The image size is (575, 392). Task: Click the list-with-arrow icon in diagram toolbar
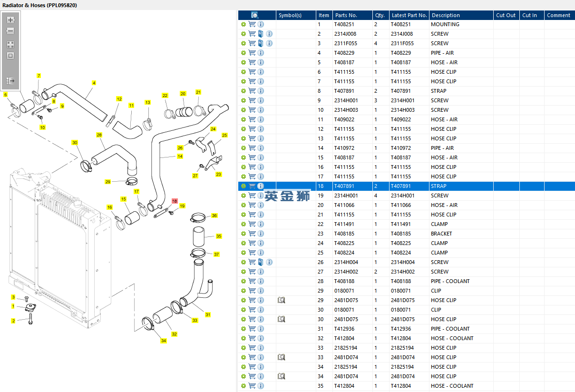(x=10, y=81)
